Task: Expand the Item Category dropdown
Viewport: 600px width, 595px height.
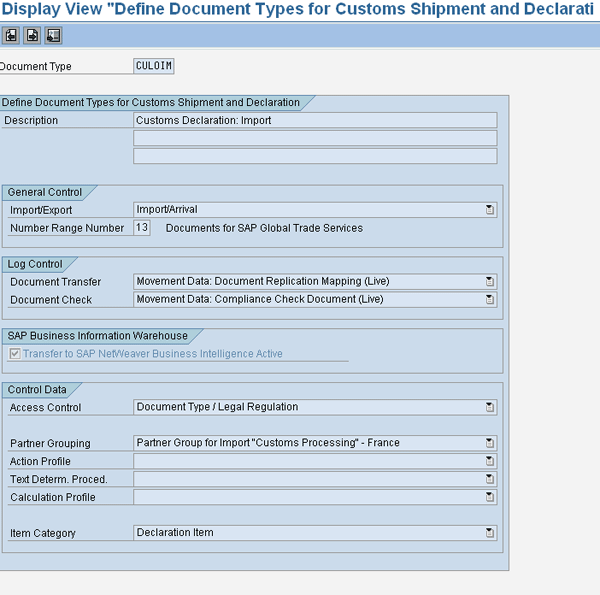Action: coord(489,533)
